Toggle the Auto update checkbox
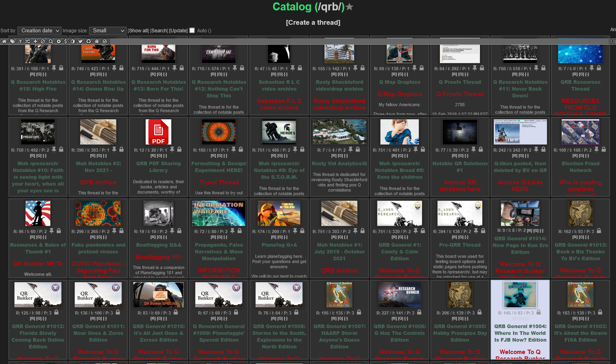 (x=192, y=30)
